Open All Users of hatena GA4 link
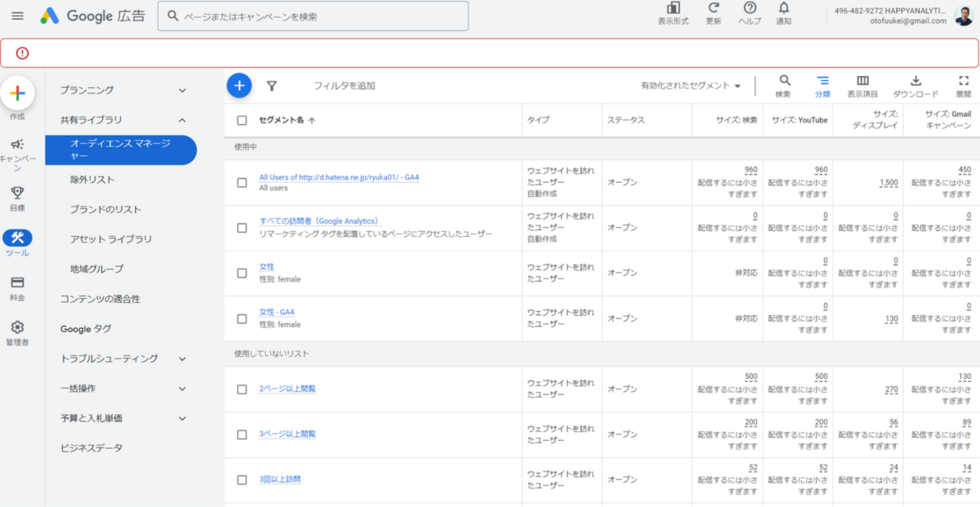This screenshot has height=507, width=980. tap(339, 177)
